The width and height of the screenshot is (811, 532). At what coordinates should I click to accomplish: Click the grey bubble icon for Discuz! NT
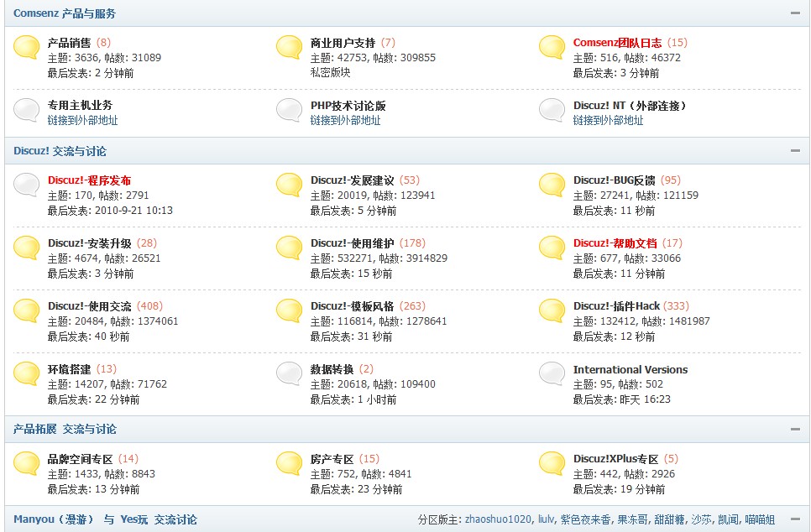point(552,111)
